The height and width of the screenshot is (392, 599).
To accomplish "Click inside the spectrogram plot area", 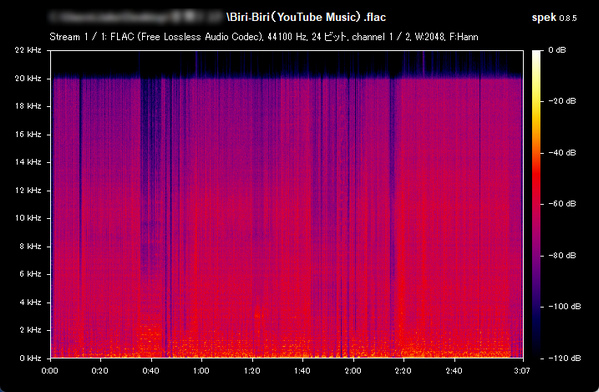I will 287,204.
